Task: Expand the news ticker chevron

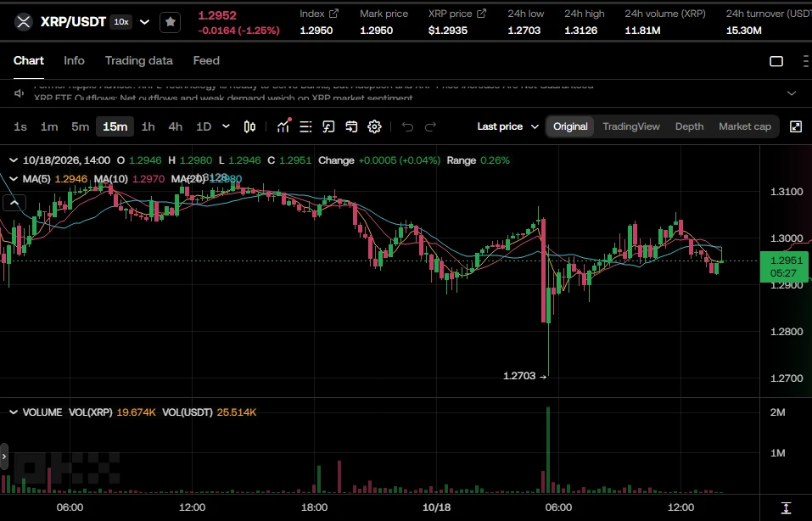Action: [x=792, y=93]
